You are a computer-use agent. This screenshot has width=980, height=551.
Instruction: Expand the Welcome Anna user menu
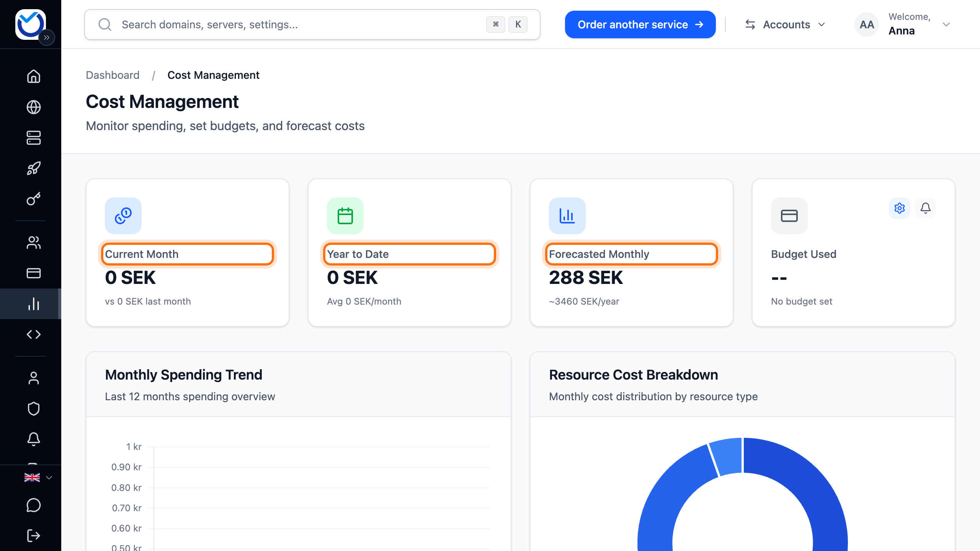tap(903, 24)
